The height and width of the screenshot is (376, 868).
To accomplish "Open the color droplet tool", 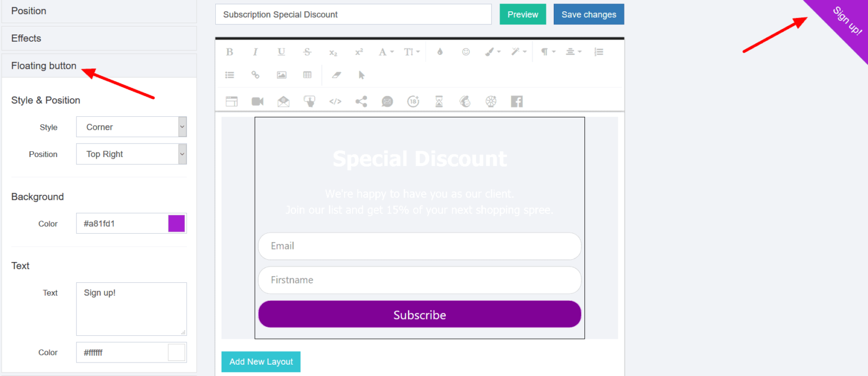I will click(440, 52).
